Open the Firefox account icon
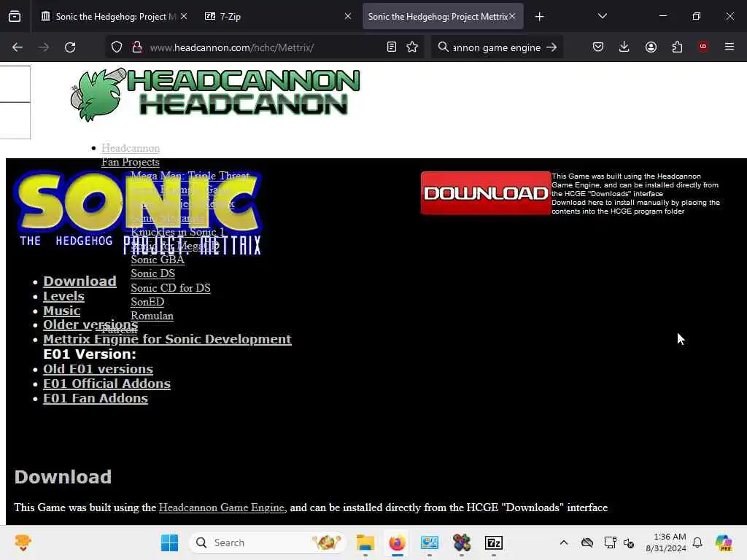The height and width of the screenshot is (560, 747). (x=651, y=47)
